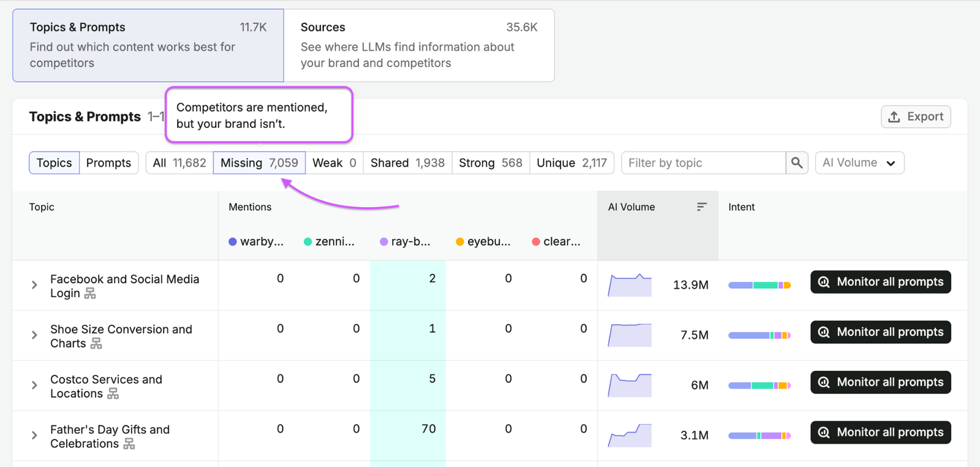
Task: Click the ray-b violet legend dot
Action: [384, 242]
